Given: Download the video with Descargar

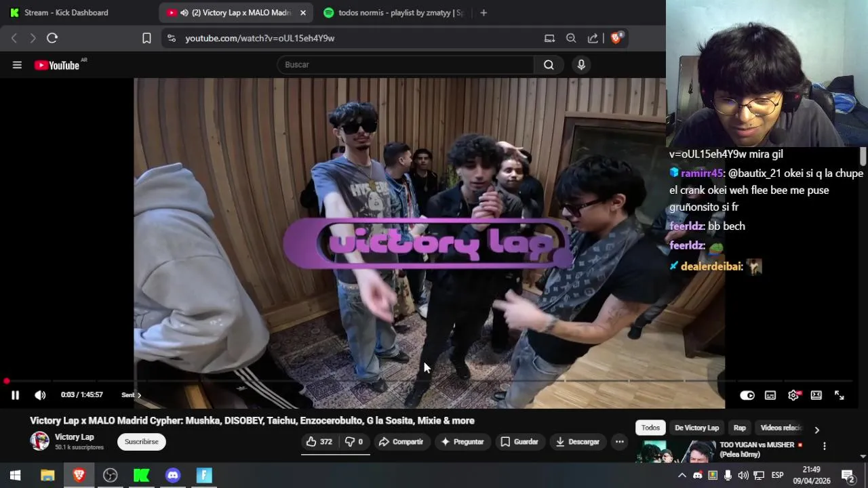Looking at the screenshot, I should click(x=578, y=442).
